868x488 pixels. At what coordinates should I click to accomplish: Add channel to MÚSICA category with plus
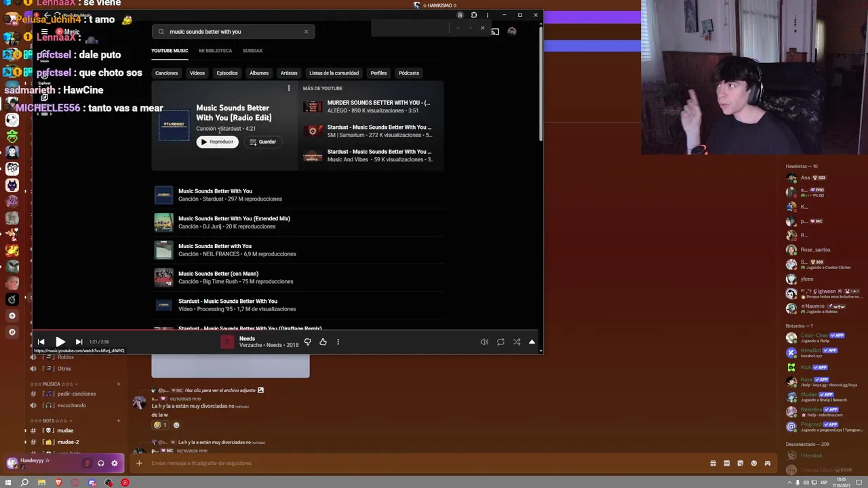(x=118, y=384)
